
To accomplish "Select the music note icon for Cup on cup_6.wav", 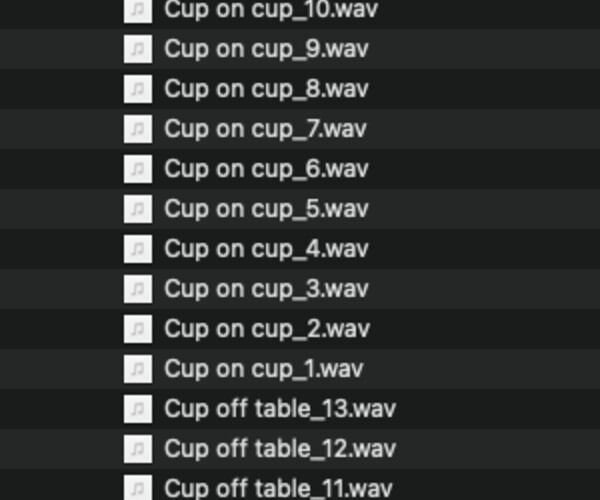I will (x=138, y=169).
